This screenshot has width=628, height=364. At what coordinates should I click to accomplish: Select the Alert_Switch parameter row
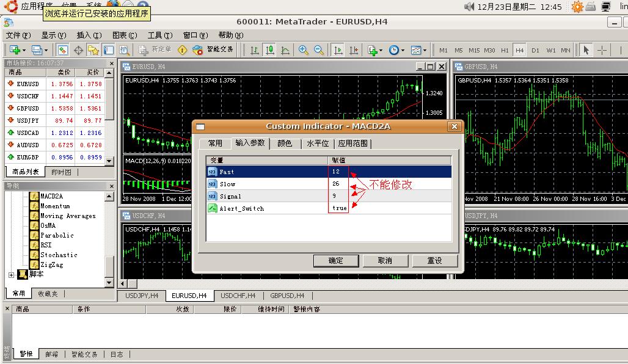click(329, 208)
